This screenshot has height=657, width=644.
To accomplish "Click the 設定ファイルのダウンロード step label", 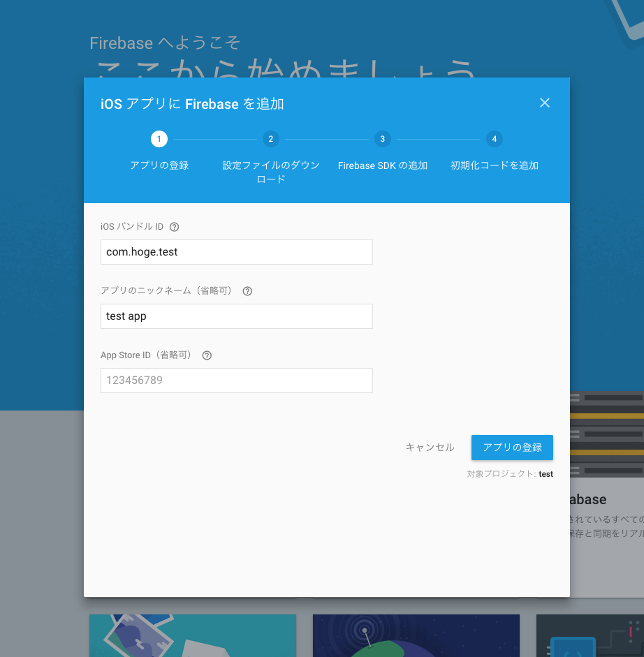I will click(x=271, y=172).
